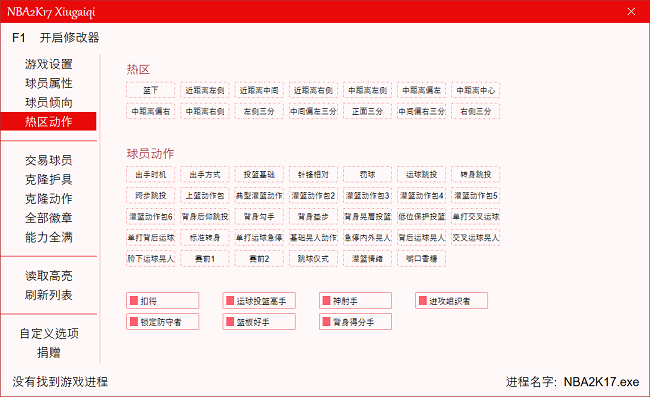Click 能力全满 sidebar action
Screen dimensions: 650x397
coord(49,237)
